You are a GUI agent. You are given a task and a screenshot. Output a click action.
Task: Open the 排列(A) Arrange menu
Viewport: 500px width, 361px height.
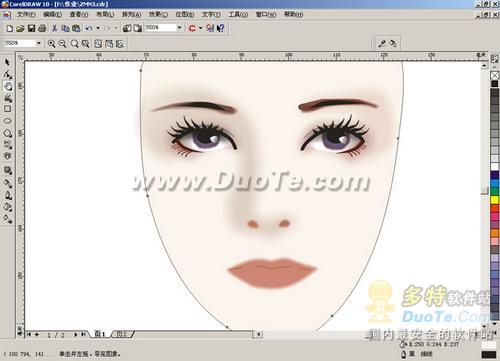131,14
